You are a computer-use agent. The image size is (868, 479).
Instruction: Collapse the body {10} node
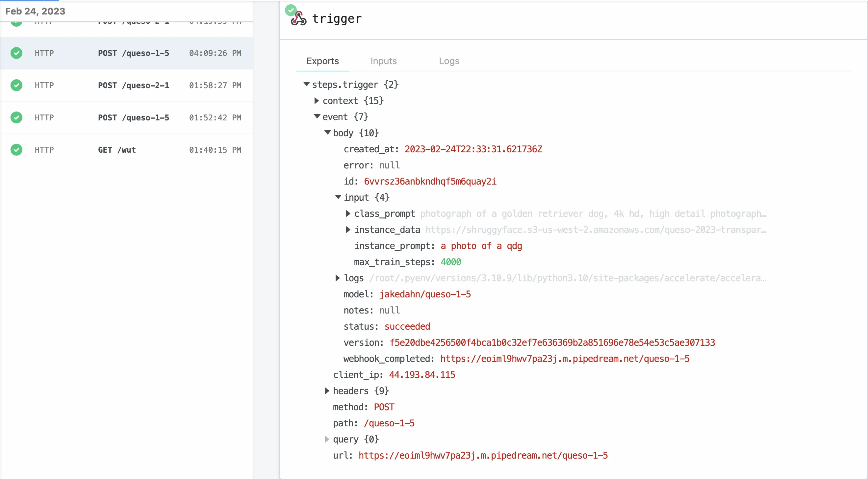pos(328,132)
